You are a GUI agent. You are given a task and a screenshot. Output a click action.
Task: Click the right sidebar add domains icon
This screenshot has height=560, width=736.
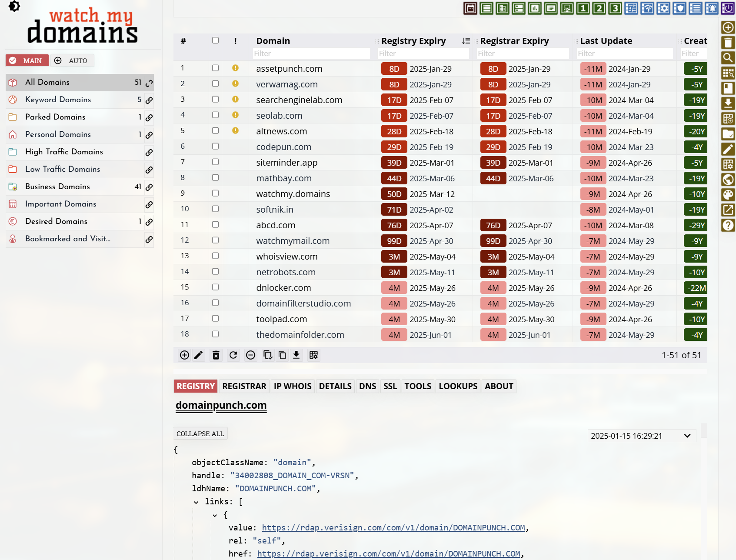click(728, 27)
